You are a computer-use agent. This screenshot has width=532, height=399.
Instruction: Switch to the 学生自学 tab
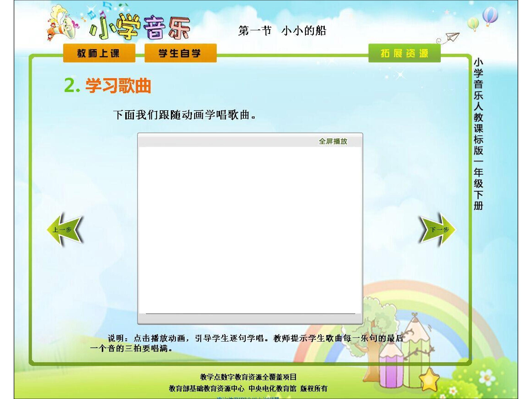(x=180, y=53)
